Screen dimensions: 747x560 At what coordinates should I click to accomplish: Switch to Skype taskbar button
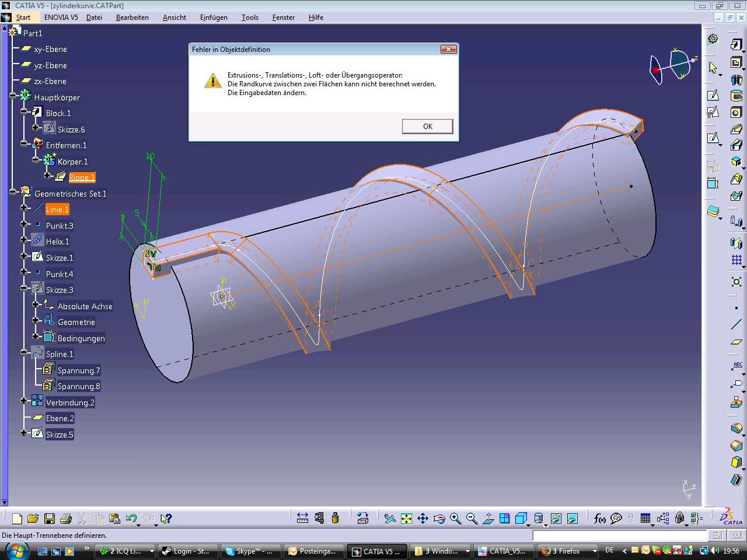pyautogui.click(x=251, y=551)
